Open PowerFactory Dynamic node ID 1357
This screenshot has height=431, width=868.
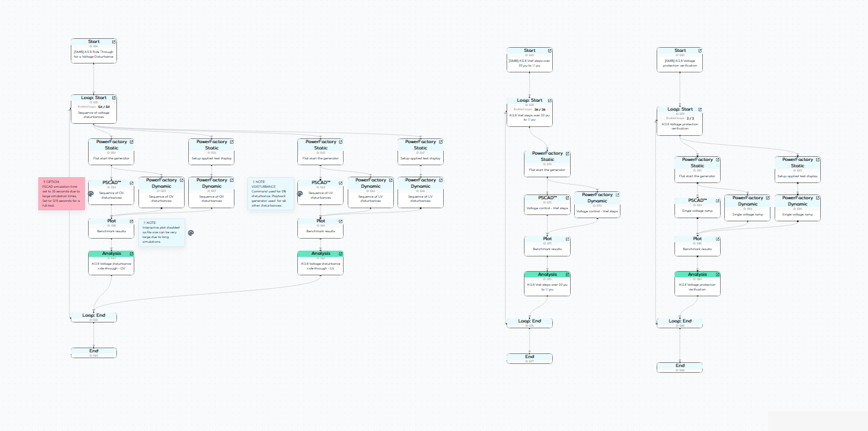tap(232, 180)
